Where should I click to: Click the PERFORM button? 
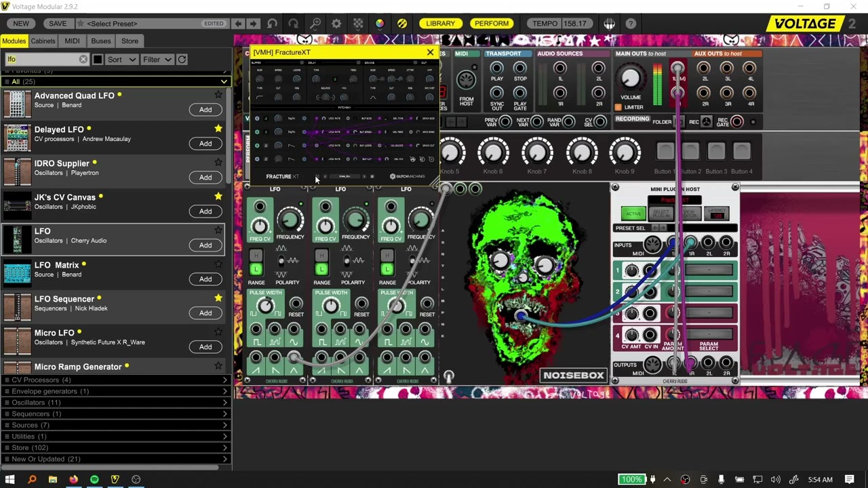492,24
